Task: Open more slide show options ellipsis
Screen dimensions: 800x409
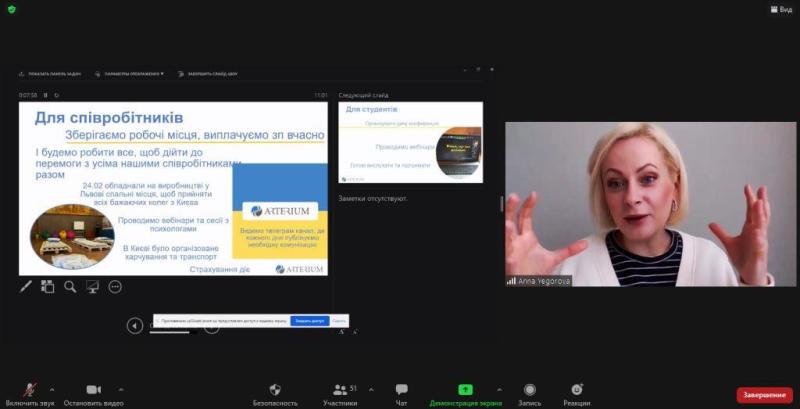Action: (115, 287)
